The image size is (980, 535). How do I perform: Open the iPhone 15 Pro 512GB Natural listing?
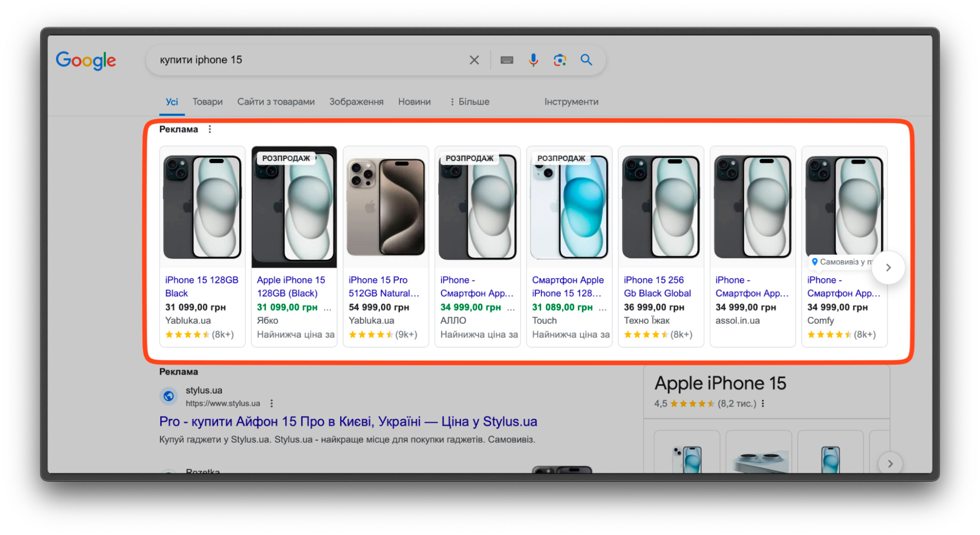tap(384, 286)
